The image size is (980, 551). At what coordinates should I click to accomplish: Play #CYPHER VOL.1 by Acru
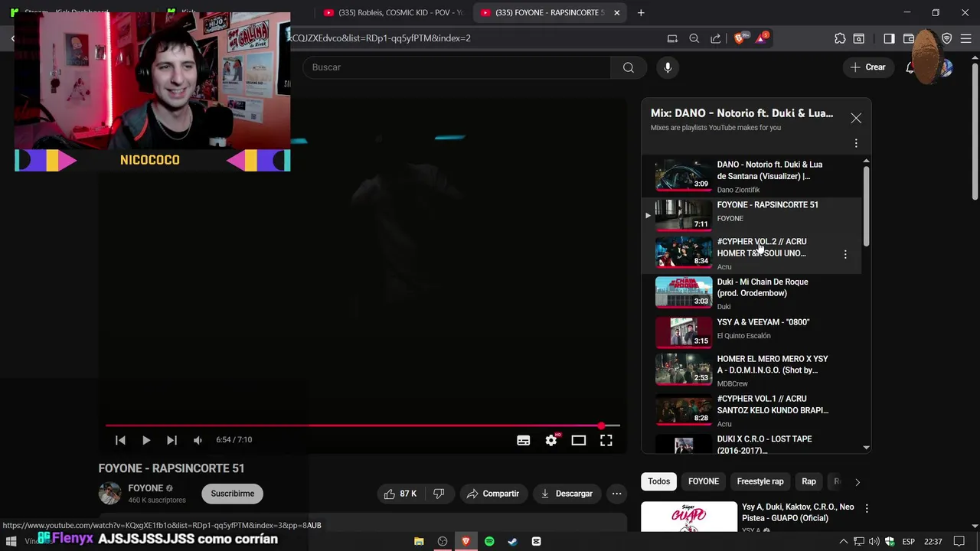tap(750, 411)
